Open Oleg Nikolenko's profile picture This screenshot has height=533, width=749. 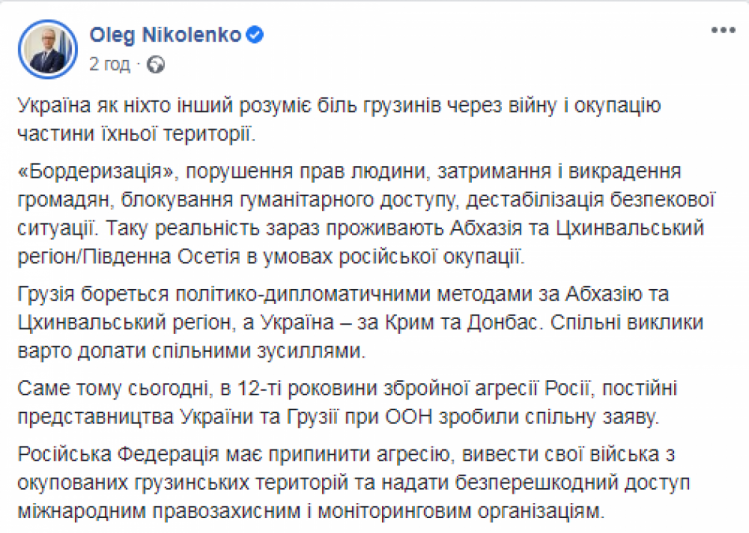click(48, 49)
